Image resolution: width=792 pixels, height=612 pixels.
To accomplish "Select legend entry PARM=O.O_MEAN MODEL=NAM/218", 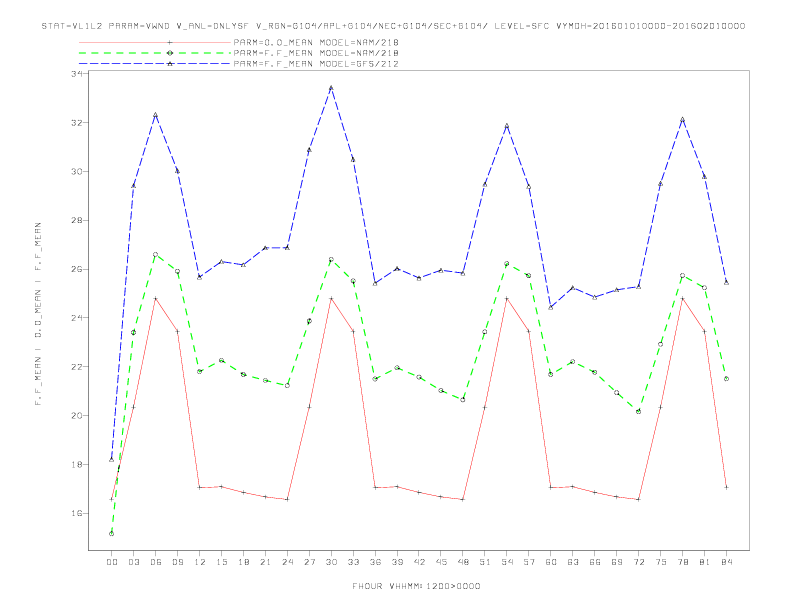I will coord(316,42).
